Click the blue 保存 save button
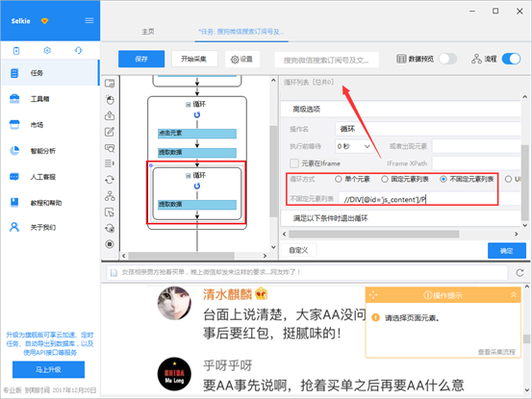The height and width of the screenshot is (399, 532). [141, 59]
